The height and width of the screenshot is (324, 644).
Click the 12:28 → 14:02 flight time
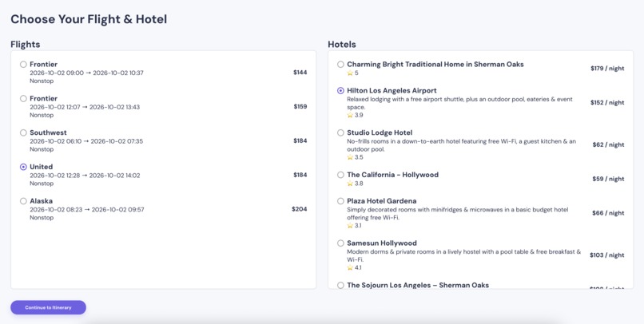pyautogui.click(x=85, y=176)
